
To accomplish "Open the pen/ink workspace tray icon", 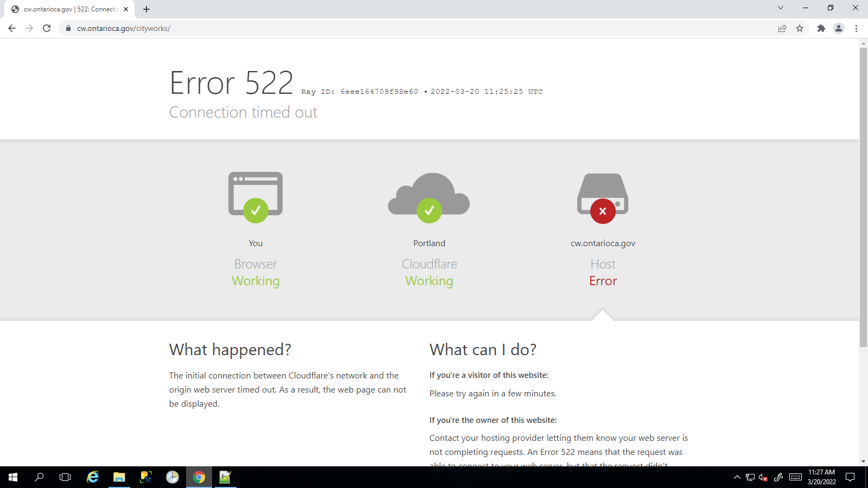I will coord(778,477).
